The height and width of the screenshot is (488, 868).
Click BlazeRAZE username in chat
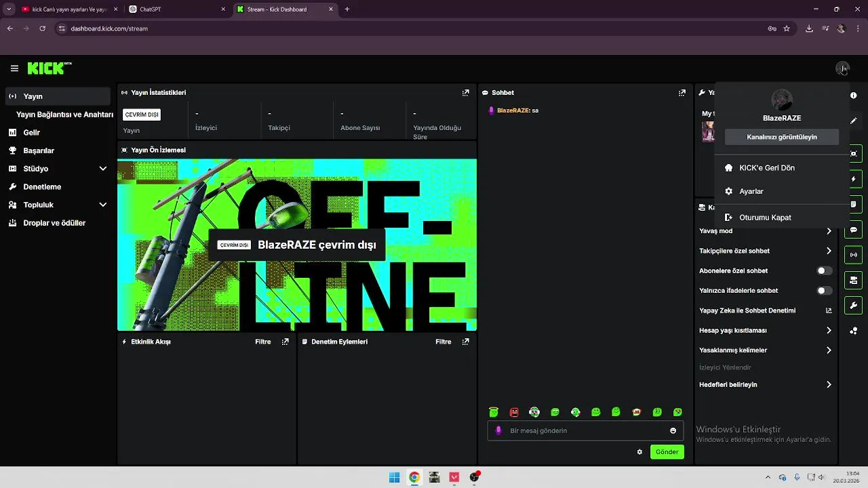513,110
